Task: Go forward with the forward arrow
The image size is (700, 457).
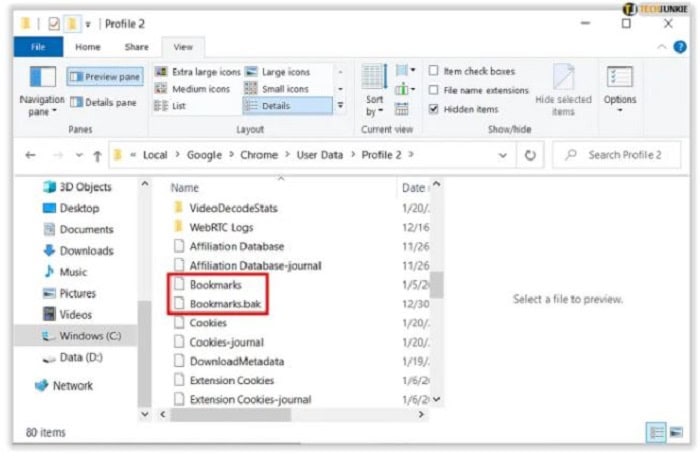Action: (58, 155)
